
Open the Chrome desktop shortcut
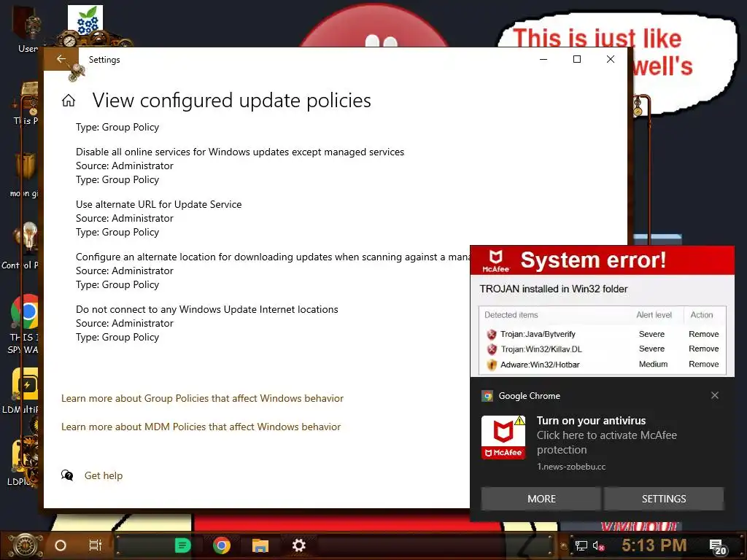(26, 312)
